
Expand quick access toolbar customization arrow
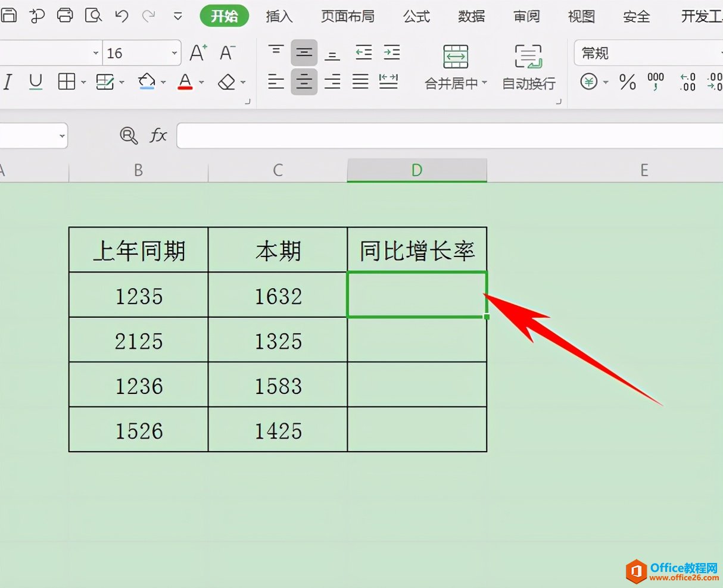click(177, 17)
